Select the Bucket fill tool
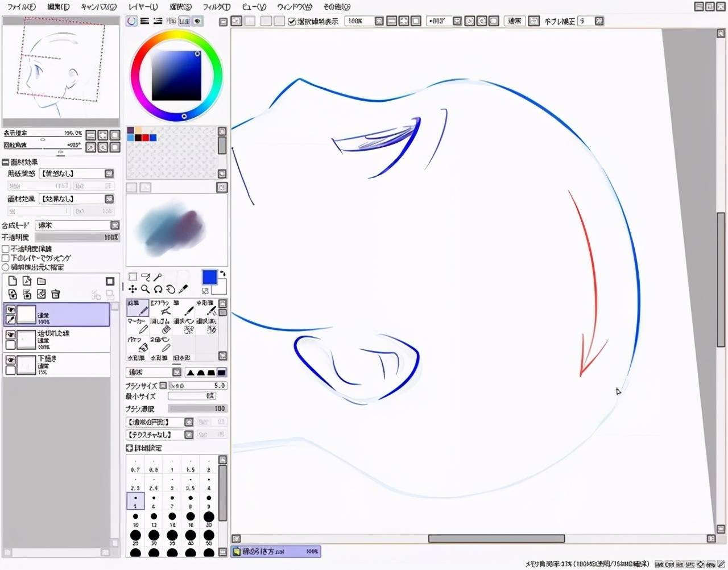This screenshot has height=570, width=728. 138,344
